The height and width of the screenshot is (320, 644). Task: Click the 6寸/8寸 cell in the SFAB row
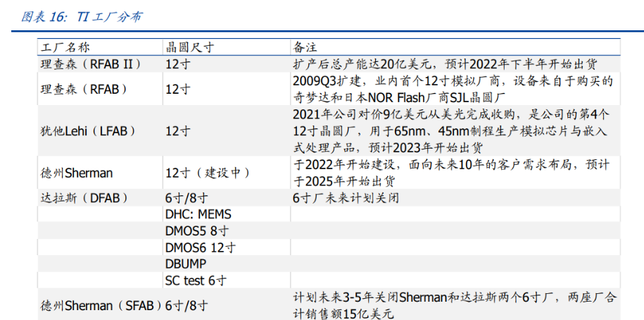(187, 307)
